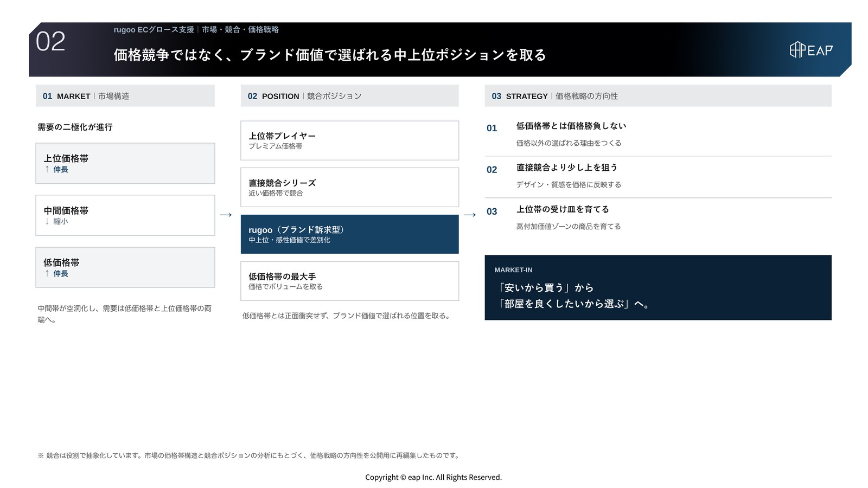Screen dimensions: 868x488
Task: Click the subtitle 近い価格帯で競合
Action: [276, 193]
